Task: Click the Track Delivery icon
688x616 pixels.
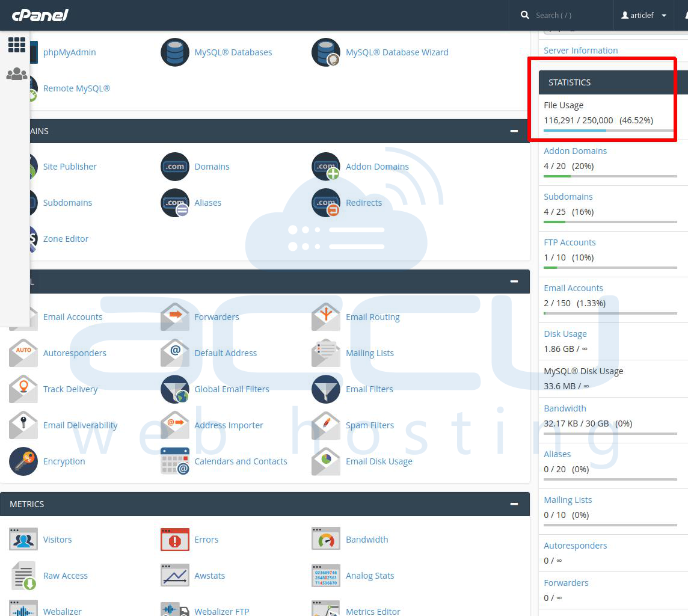Action: [23, 389]
